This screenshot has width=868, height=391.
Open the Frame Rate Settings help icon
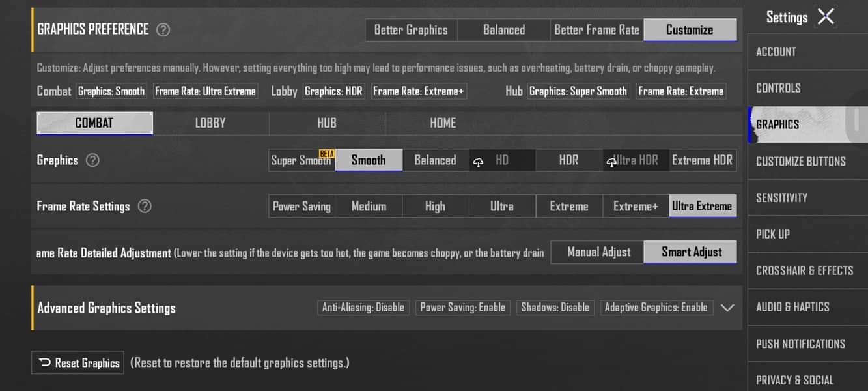(x=145, y=207)
